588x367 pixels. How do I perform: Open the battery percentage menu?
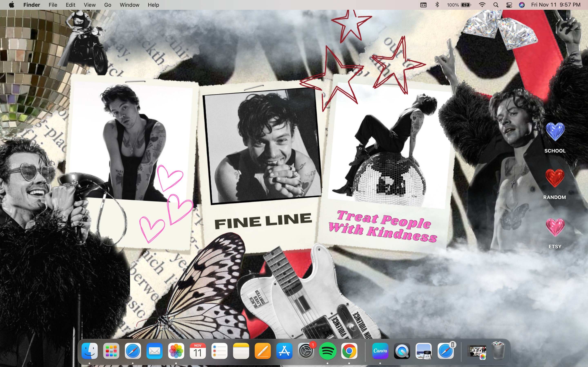458,5
